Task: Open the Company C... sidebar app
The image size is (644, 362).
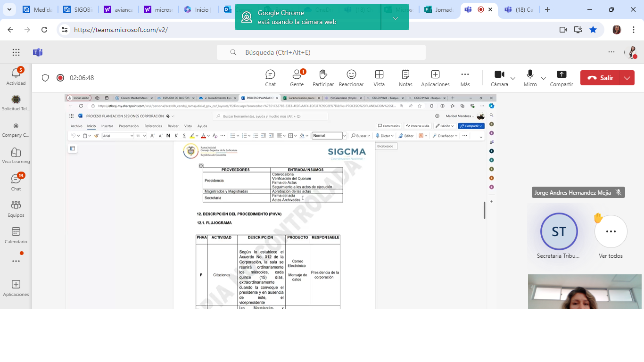Action: click(x=16, y=129)
